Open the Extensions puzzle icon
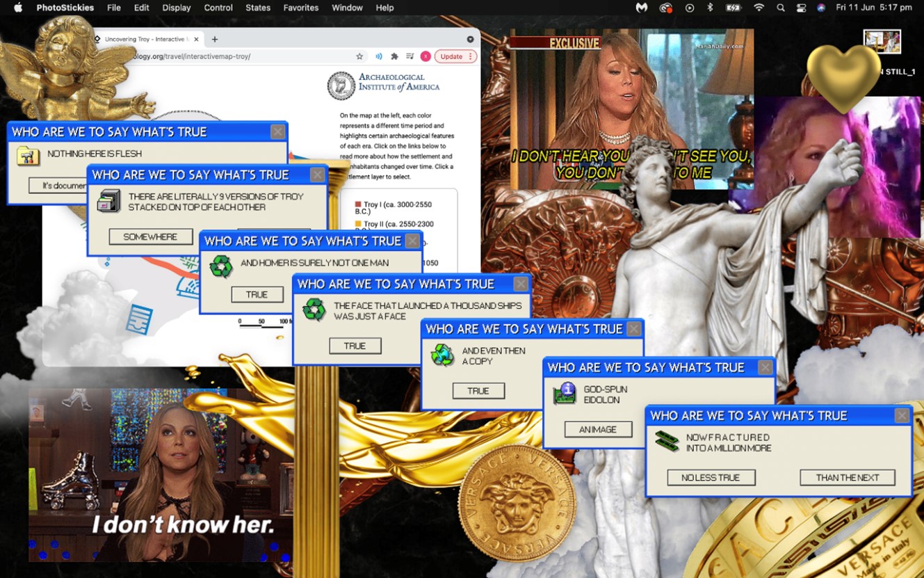924x578 pixels. click(x=394, y=56)
